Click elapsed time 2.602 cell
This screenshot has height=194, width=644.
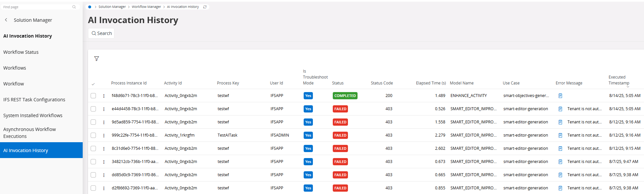click(x=440, y=148)
